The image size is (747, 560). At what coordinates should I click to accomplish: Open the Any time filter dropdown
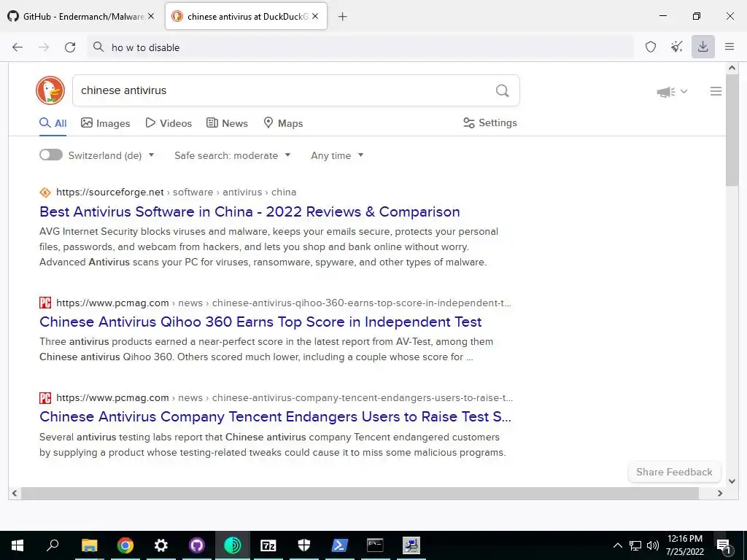pyautogui.click(x=337, y=156)
